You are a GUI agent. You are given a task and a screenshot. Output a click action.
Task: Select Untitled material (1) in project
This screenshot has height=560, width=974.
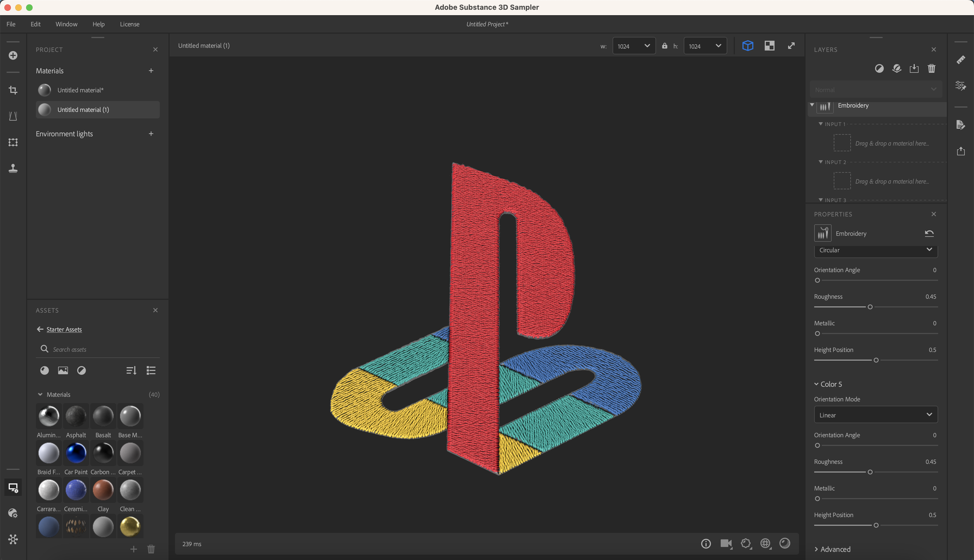[x=98, y=110]
